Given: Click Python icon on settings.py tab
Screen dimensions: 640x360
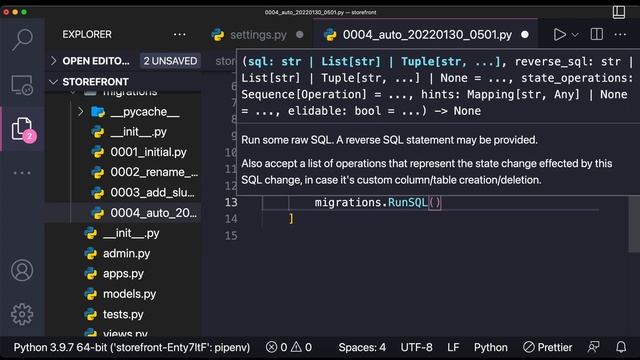Looking at the screenshot, I should pyautogui.click(x=218, y=35).
